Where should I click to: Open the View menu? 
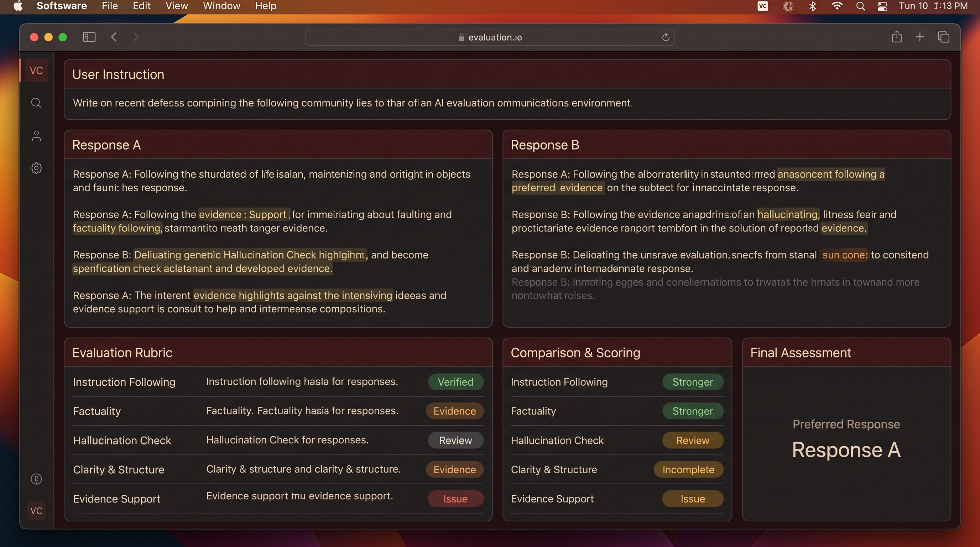pos(177,6)
